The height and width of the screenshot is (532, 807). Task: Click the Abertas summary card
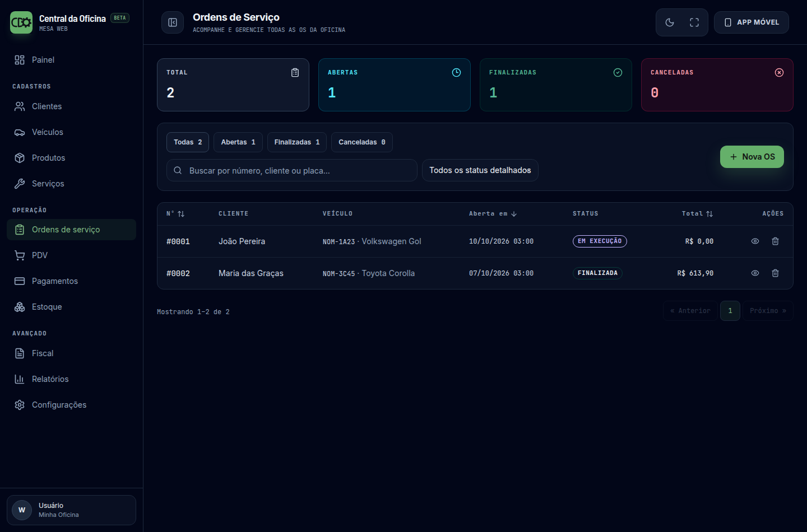(395, 85)
